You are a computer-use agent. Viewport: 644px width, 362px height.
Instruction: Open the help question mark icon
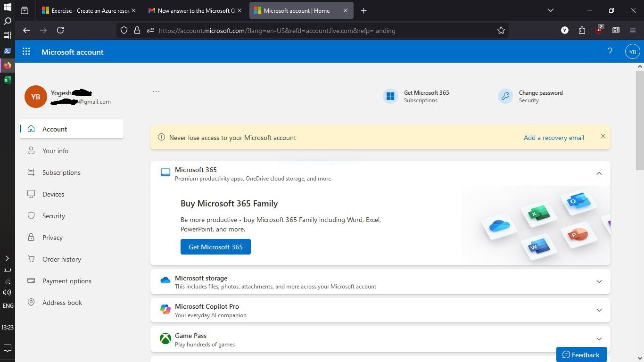pyautogui.click(x=610, y=51)
